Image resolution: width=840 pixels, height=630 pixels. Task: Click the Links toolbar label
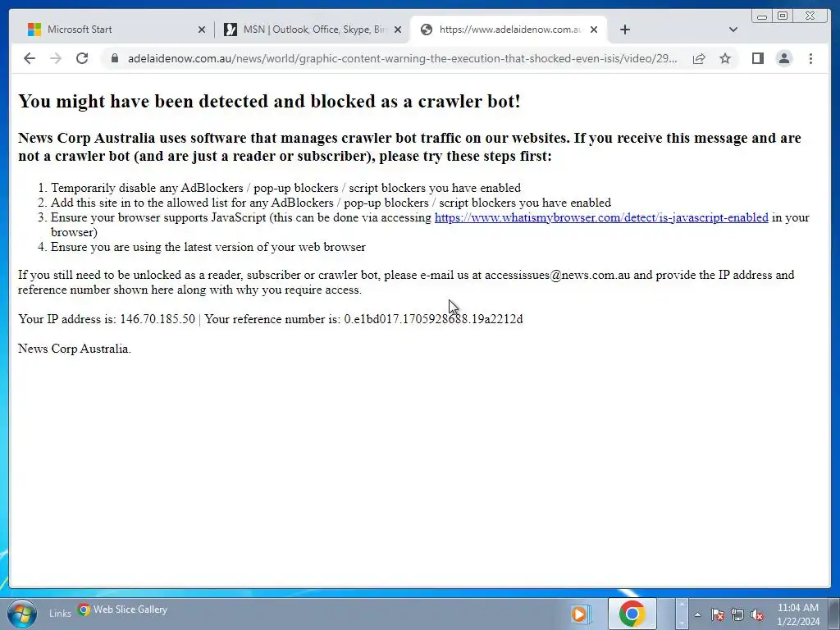(60, 614)
